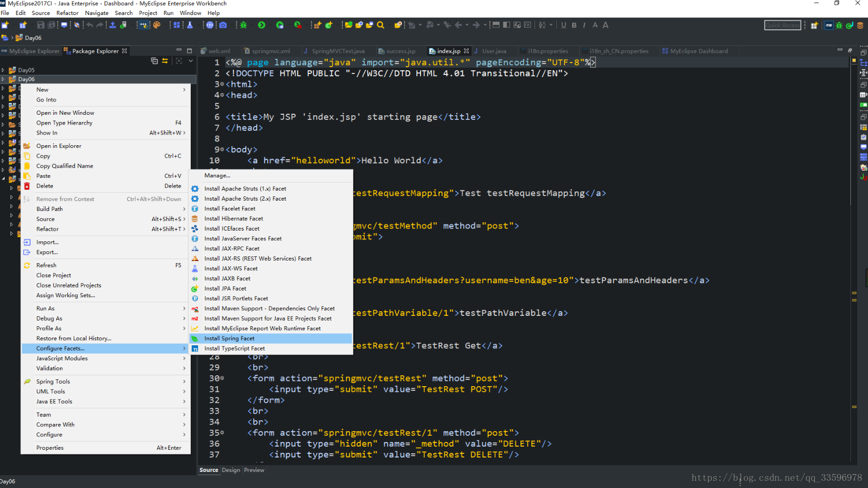This screenshot has height=488, width=868.
Task: Select Install Spring Facet from submenu
Action: pyautogui.click(x=271, y=339)
